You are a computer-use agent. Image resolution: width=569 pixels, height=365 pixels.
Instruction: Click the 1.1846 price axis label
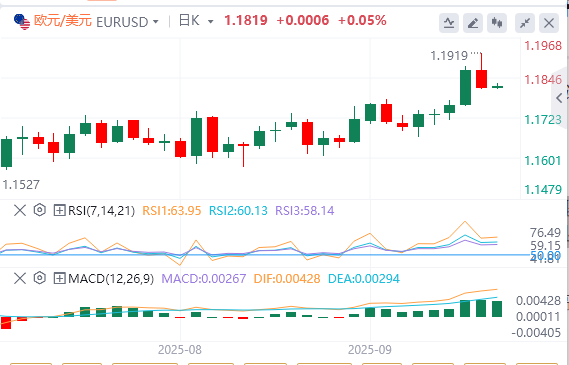tap(543, 79)
